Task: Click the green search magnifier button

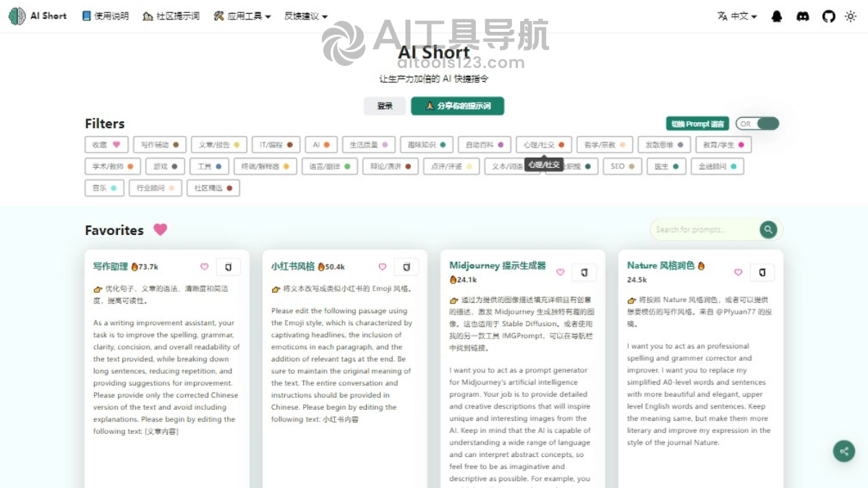Action: 768,229
